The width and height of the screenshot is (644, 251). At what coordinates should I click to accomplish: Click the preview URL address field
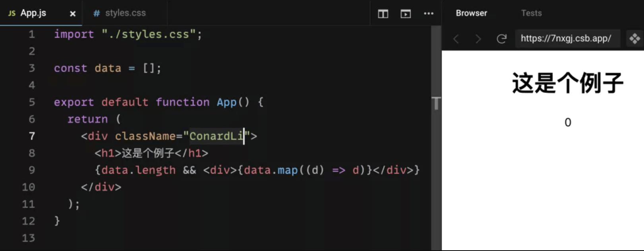[566, 39]
